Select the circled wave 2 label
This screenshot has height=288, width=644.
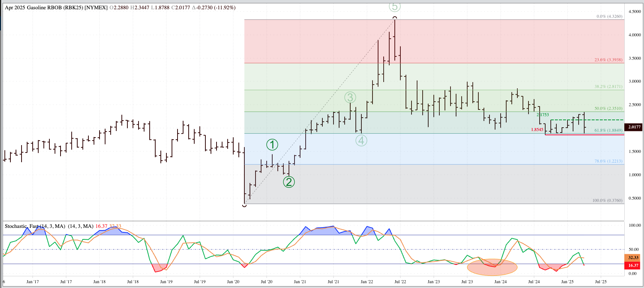(289, 182)
